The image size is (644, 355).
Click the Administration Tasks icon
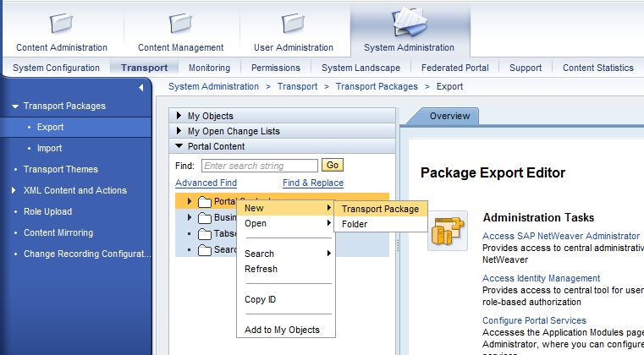[447, 231]
